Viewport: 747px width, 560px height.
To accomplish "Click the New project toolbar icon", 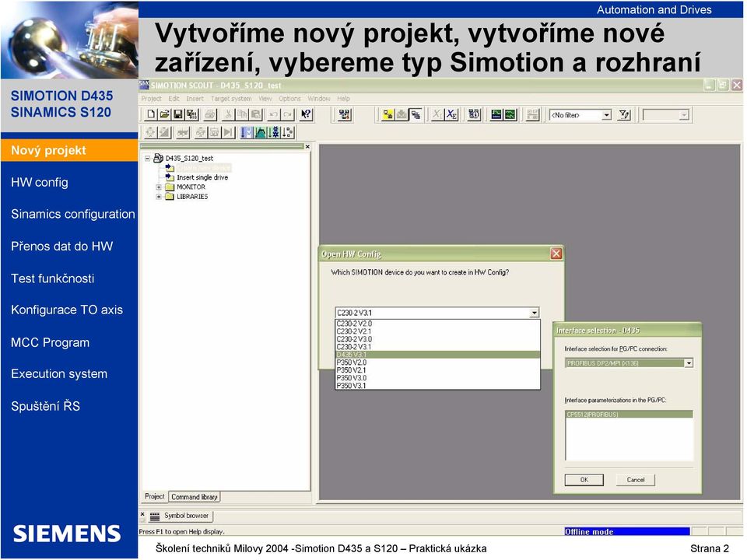I will point(150,114).
